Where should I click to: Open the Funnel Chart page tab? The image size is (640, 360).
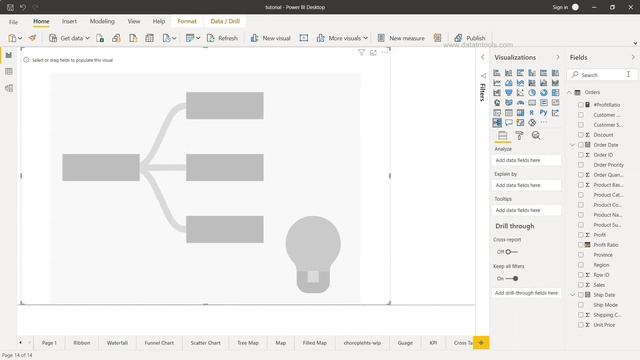coord(159,343)
